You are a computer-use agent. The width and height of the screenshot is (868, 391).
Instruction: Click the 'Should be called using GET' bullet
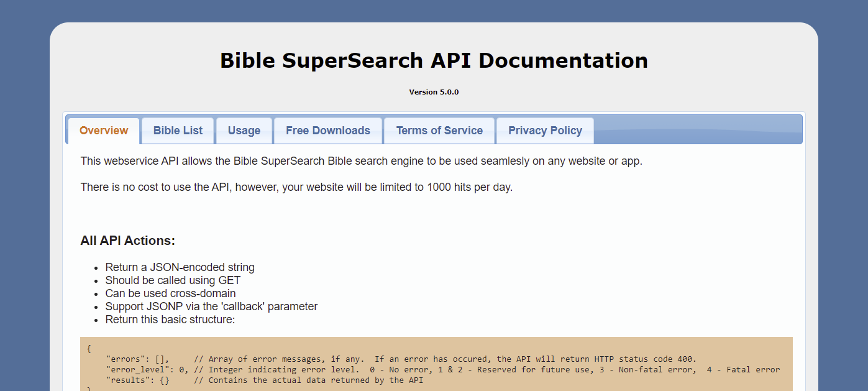pyautogui.click(x=173, y=280)
